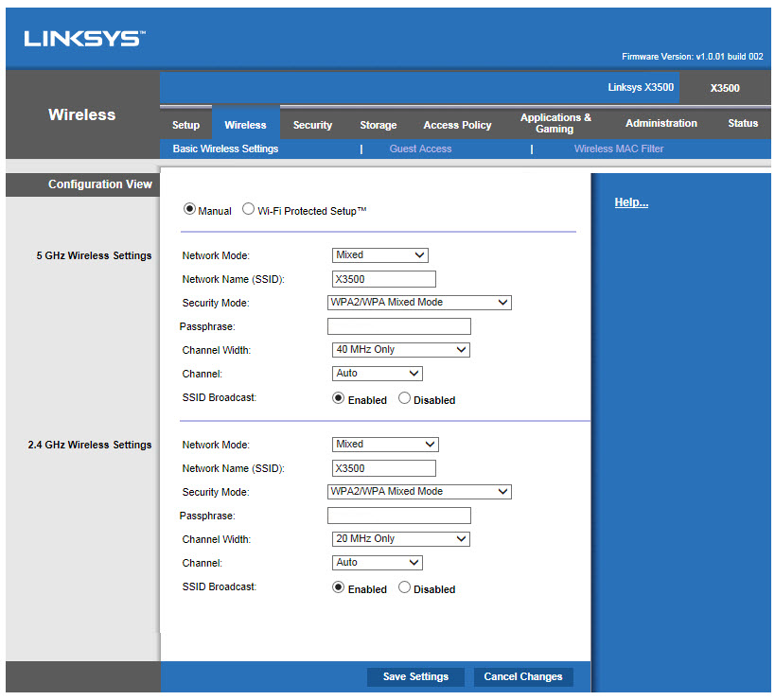Click the Linksys logo
Image resolution: width=775 pixels, height=700 pixels.
(84, 39)
